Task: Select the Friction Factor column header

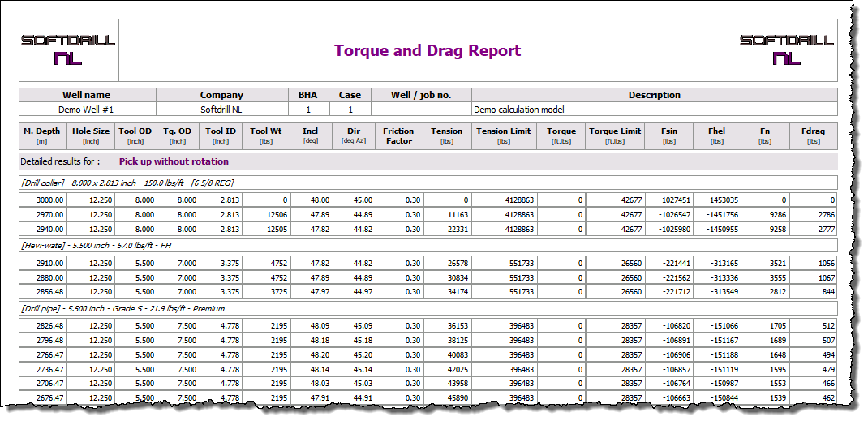Action: (398, 135)
